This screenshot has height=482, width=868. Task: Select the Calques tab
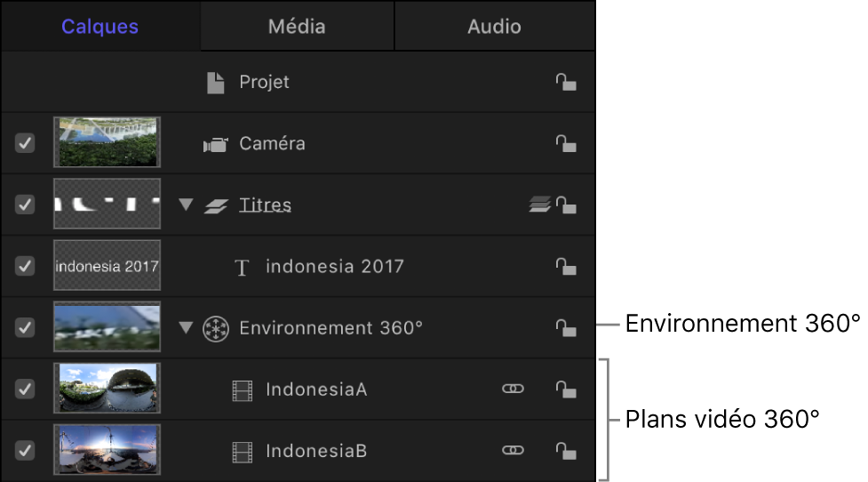pos(100,27)
